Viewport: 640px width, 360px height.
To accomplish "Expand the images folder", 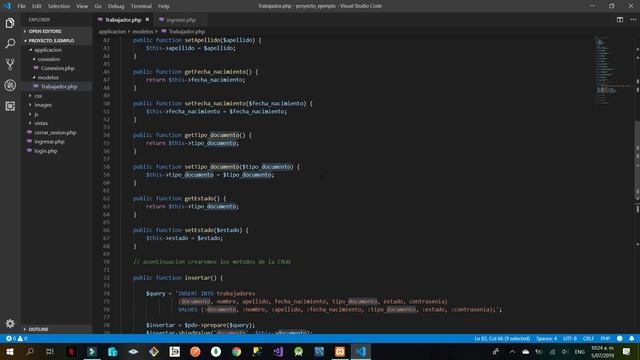I will coord(56,105).
